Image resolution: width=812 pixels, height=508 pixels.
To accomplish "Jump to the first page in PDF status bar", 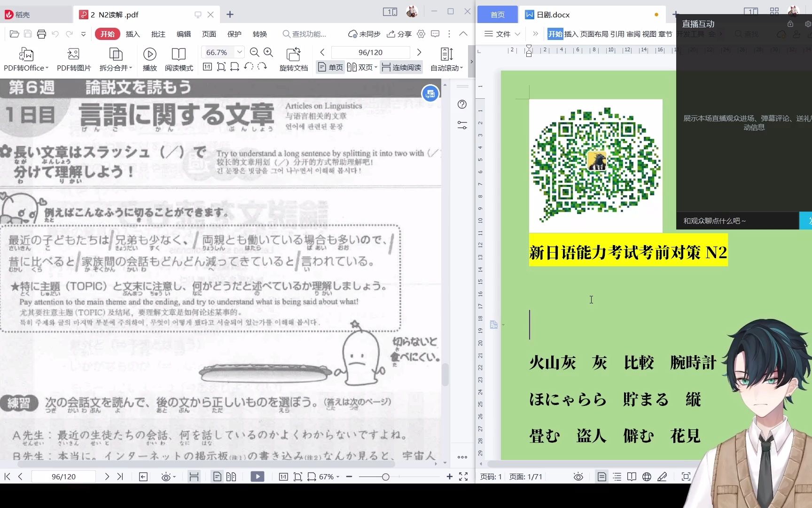I will pos(7,476).
